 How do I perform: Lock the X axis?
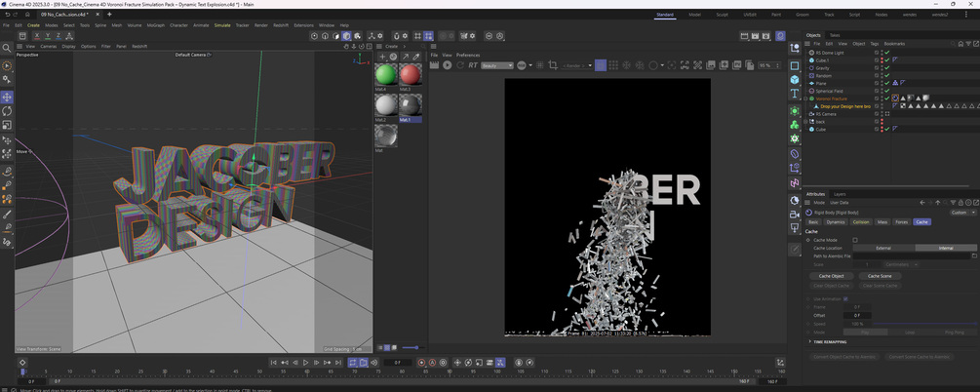(37, 36)
